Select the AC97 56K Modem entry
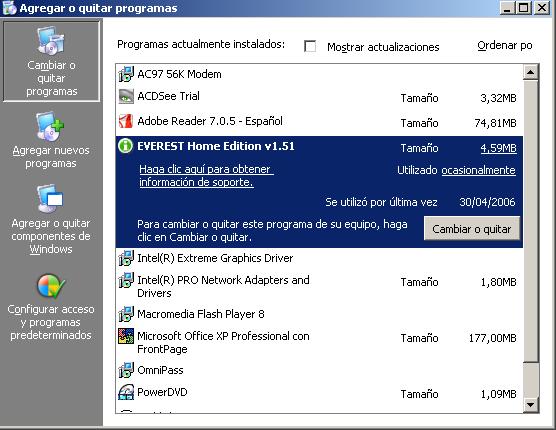 click(319, 74)
